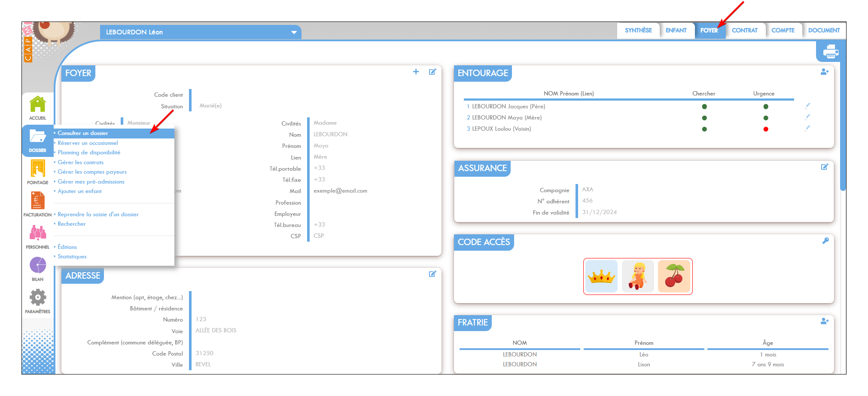Choose Éditions in Dossier menu

pyautogui.click(x=67, y=247)
